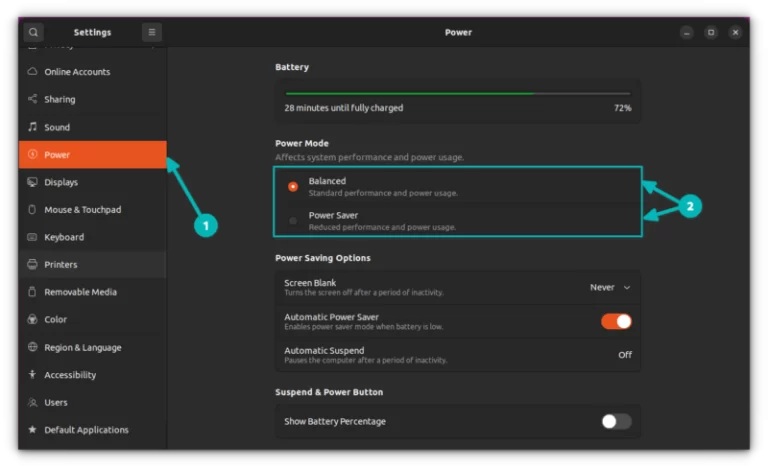Go to Sharing settings
Image resolution: width=768 pixels, height=469 pixels.
(x=93, y=99)
